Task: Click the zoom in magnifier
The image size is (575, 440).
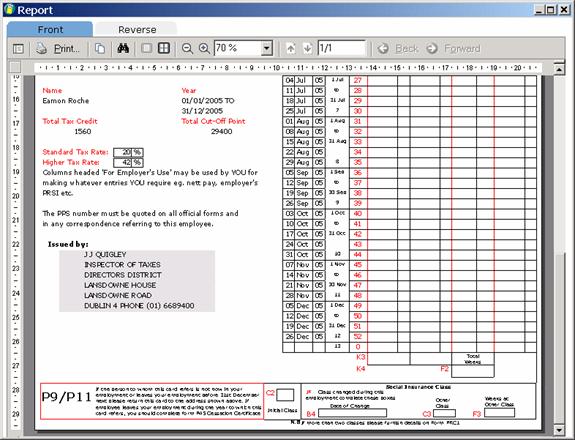Action: pos(204,48)
